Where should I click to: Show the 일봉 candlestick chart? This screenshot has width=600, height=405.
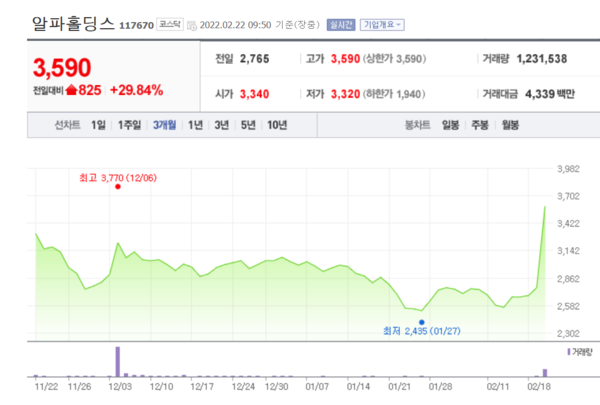click(450, 125)
